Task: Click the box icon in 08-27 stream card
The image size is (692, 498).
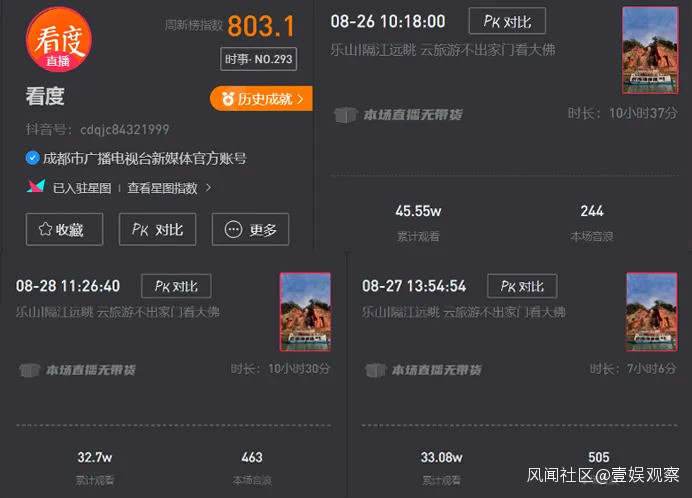Action: point(376,370)
